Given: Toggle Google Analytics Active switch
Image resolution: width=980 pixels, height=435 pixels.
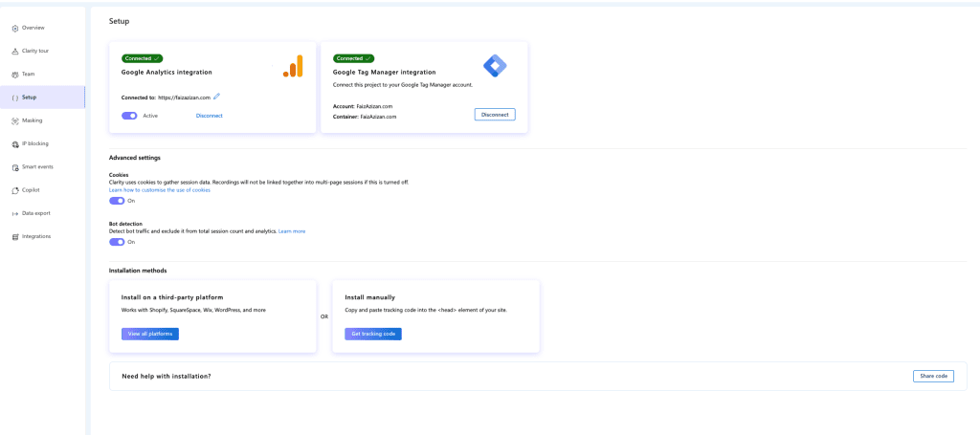Looking at the screenshot, I should 129,116.
